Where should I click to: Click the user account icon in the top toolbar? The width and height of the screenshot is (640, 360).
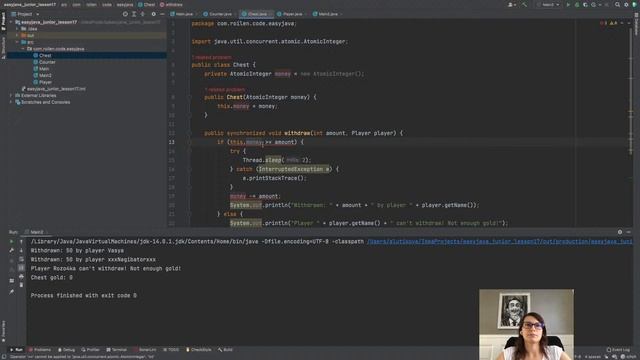(511, 4)
